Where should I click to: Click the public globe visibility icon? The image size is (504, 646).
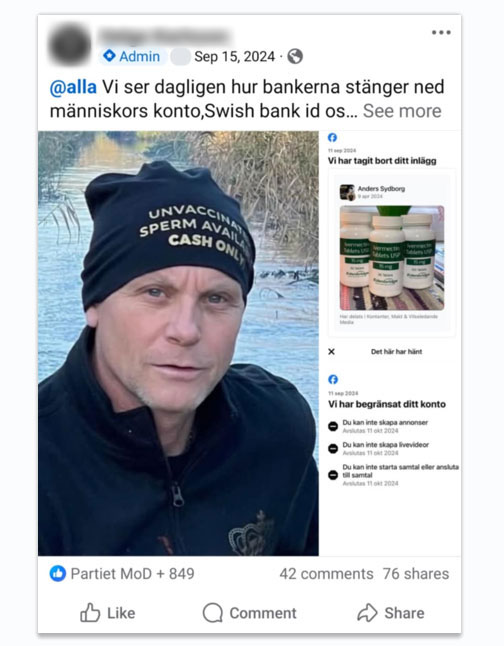[295, 56]
